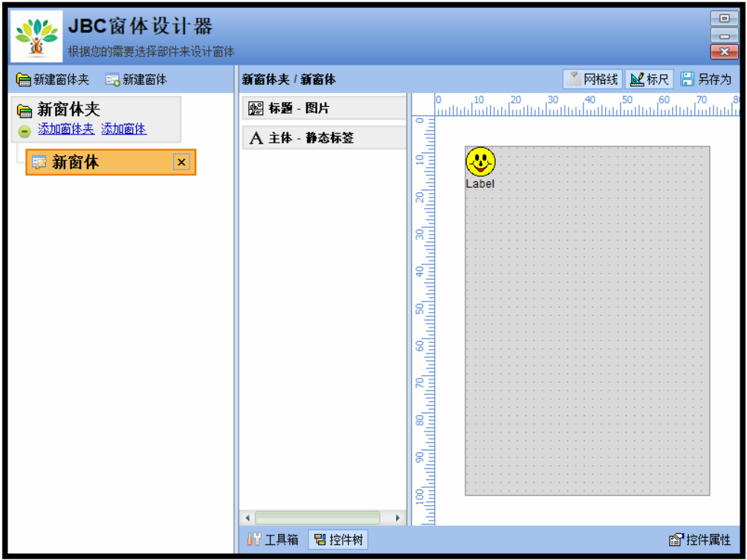The width and height of the screenshot is (747, 560).
Task: Click the smiley face image on canvas
Action: pyautogui.click(x=480, y=161)
